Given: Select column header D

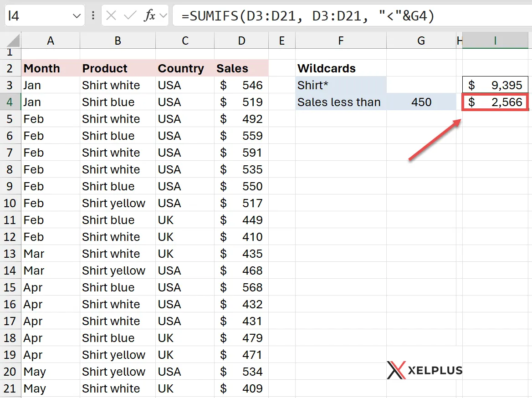Looking at the screenshot, I should 241,40.
